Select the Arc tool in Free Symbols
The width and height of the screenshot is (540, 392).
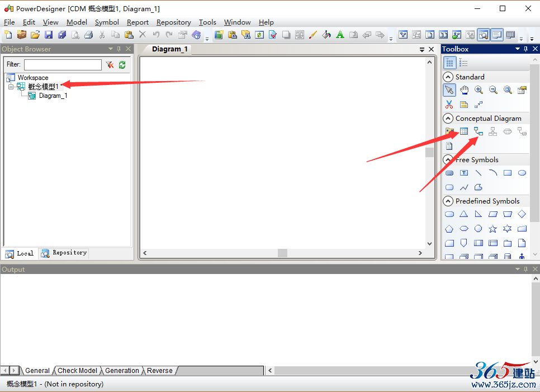[493, 173]
